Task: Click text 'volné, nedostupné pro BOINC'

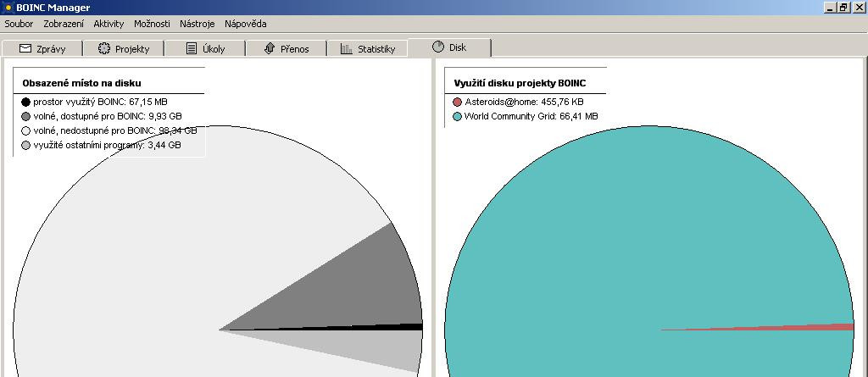Action: (x=95, y=130)
